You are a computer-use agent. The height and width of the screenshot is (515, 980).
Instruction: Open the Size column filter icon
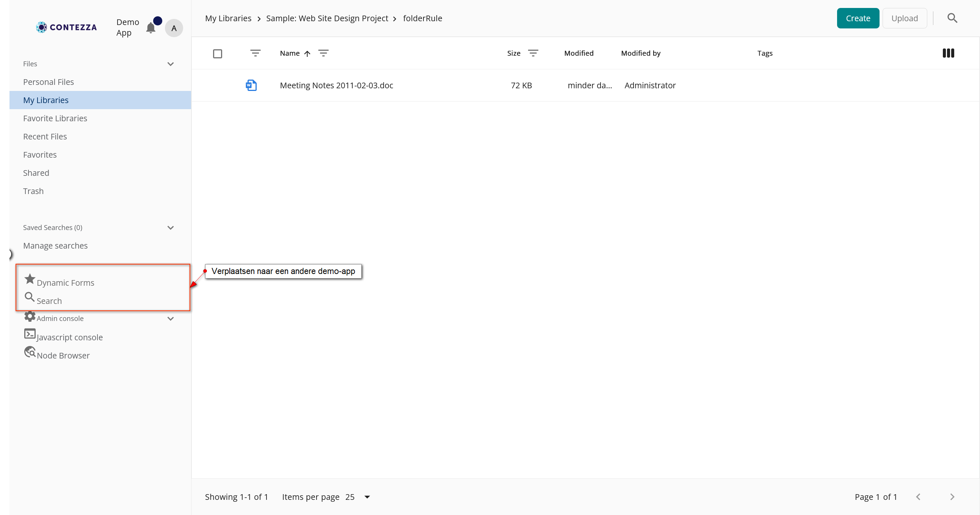click(x=533, y=53)
